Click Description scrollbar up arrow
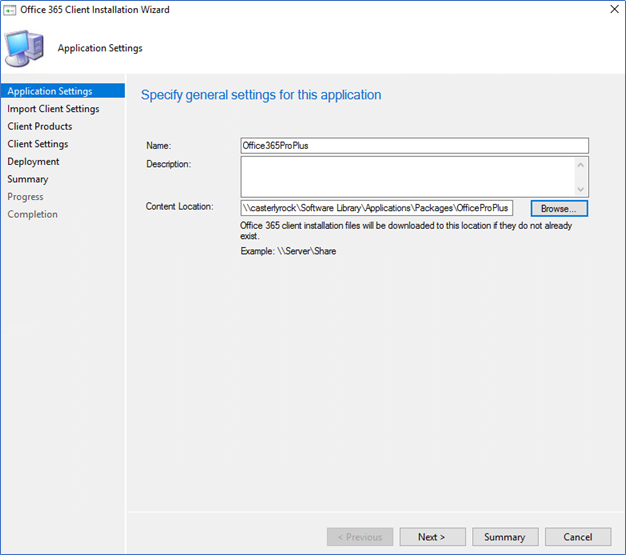 click(x=581, y=165)
